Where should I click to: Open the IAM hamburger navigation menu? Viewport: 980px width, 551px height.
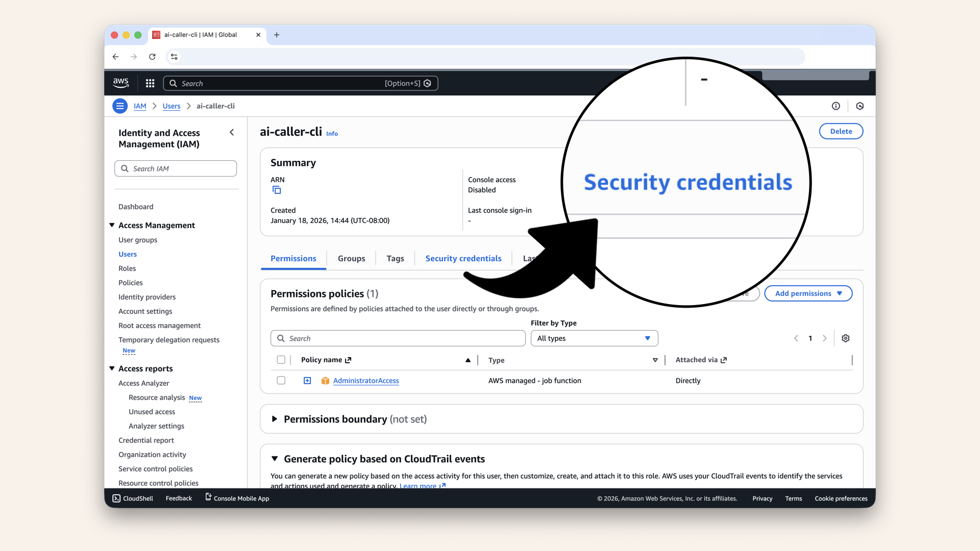120,106
